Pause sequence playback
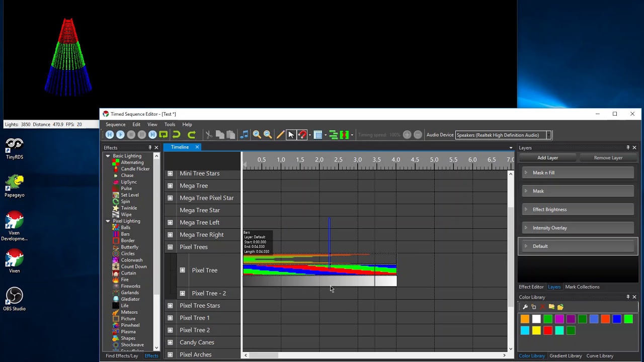The height and width of the screenshot is (362, 644). pos(142,135)
